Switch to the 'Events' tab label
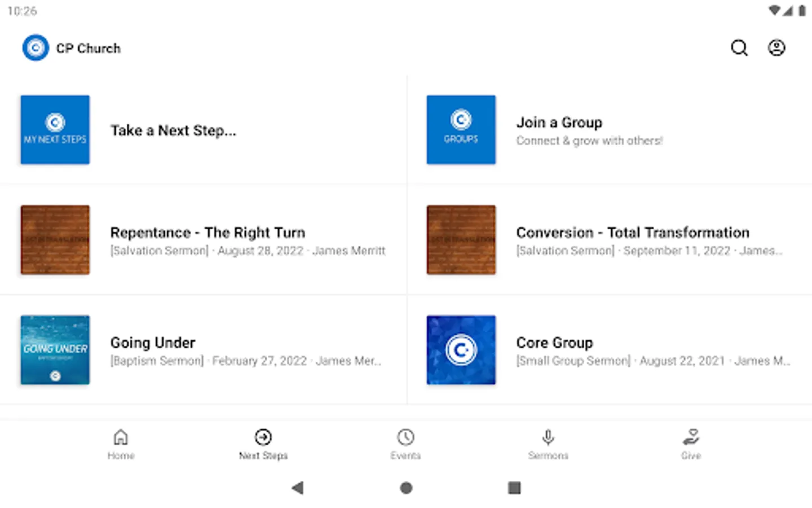Screen dimensions: 812x508 click(x=406, y=456)
